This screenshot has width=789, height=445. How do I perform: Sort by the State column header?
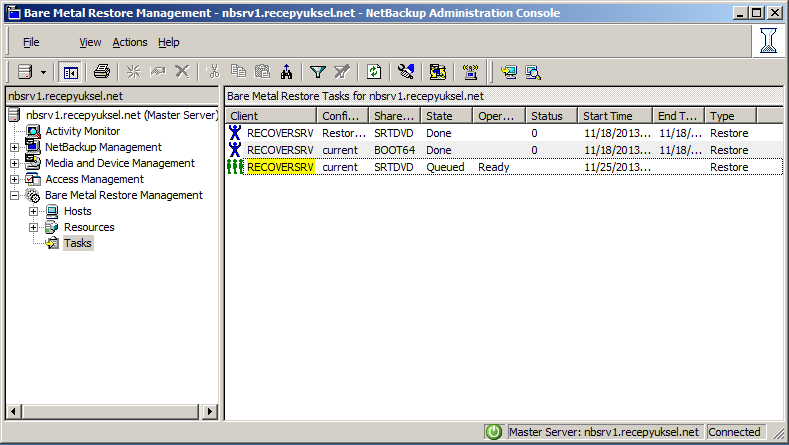[447, 116]
